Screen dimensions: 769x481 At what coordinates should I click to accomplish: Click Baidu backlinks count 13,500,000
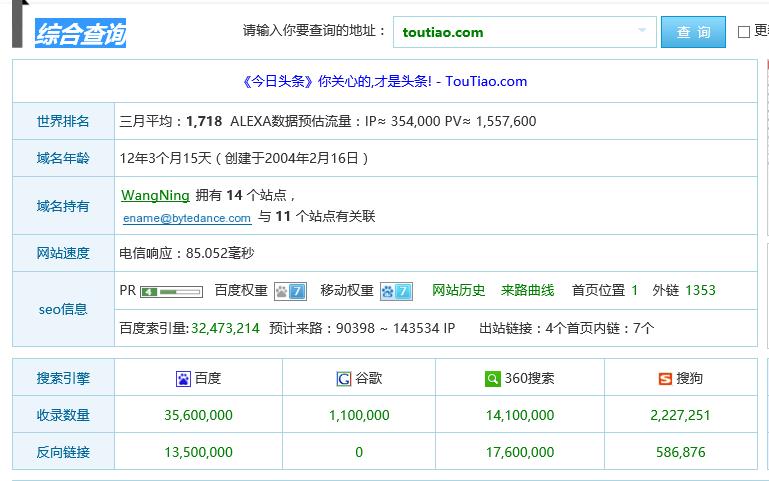coord(199,452)
